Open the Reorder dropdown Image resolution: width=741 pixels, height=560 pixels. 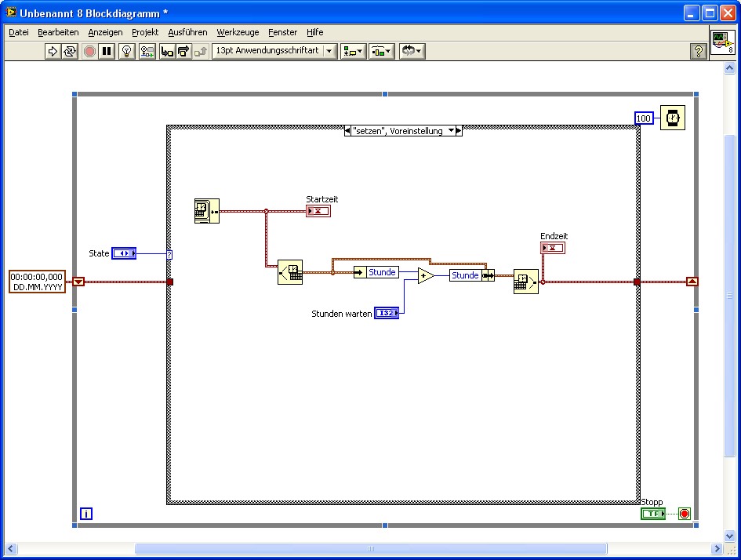412,51
